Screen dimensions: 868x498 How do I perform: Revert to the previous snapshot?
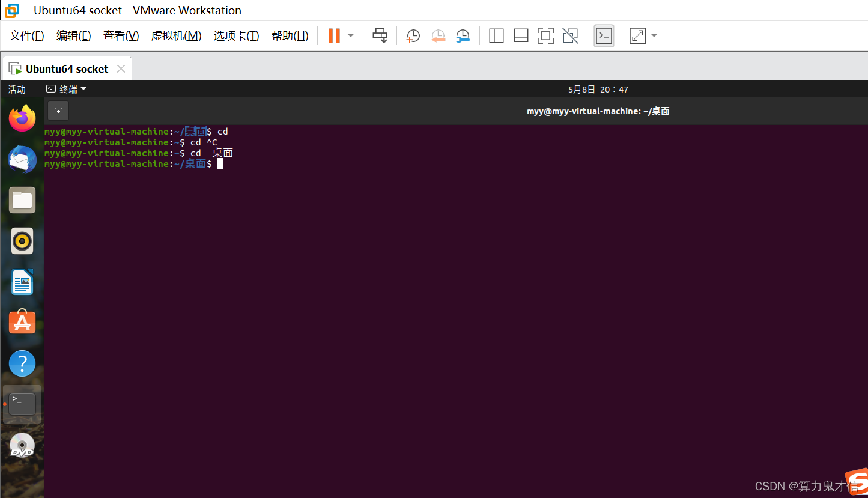(x=438, y=35)
